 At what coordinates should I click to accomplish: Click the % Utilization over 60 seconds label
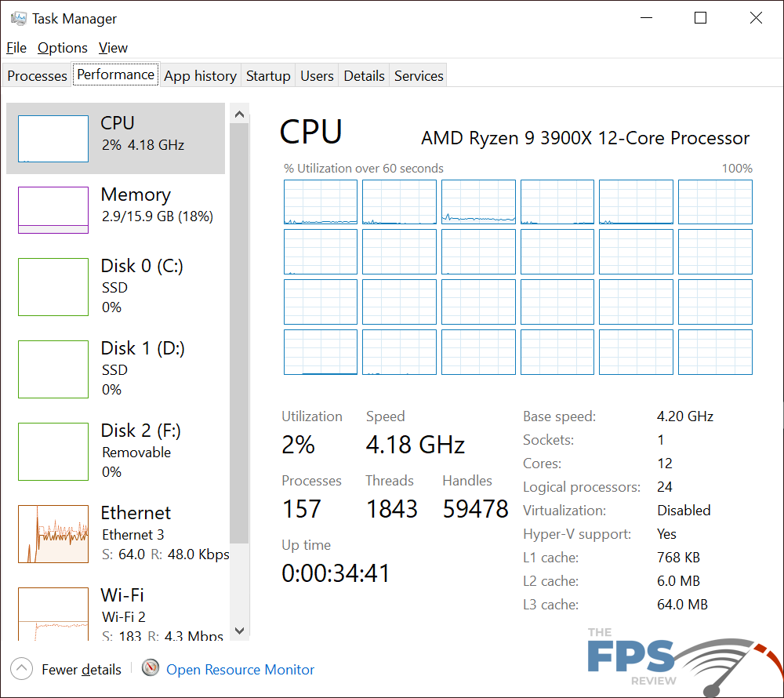click(x=364, y=169)
